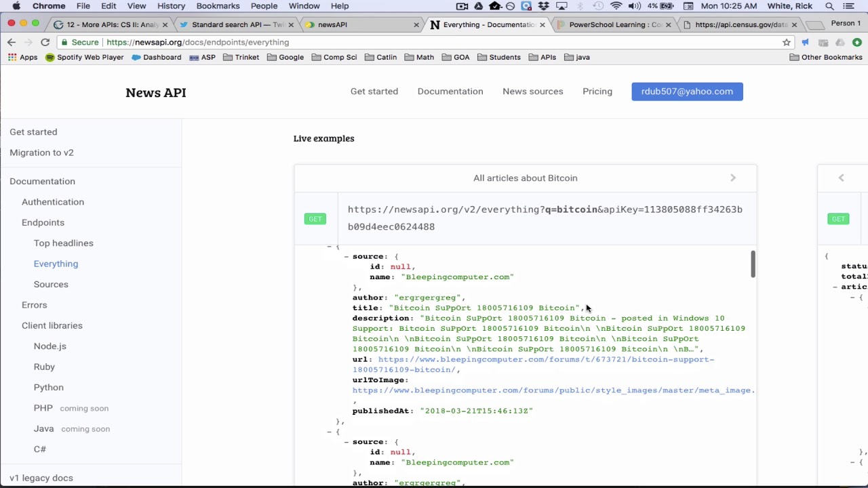Image resolution: width=868 pixels, height=488 pixels.
Task: Open macOS Spotlight search icon
Action: pos(829,6)
